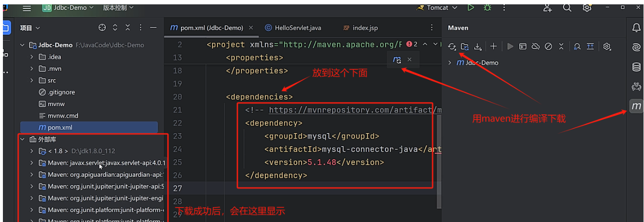
Task: Expand all in the project tree
Action: pyautogui.click(x=115, y=28)
